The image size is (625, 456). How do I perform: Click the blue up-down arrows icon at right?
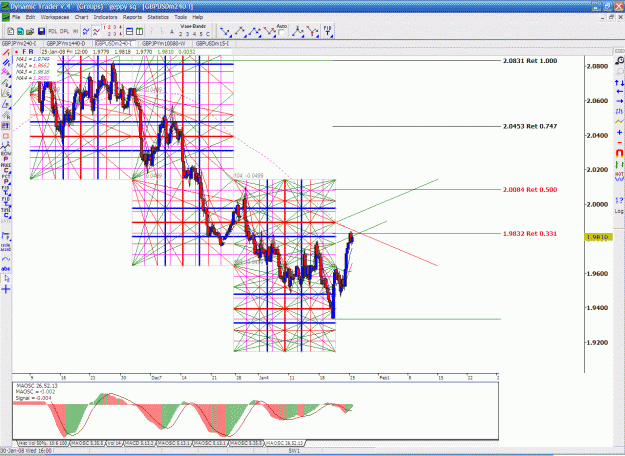click(x=619, y=83)
